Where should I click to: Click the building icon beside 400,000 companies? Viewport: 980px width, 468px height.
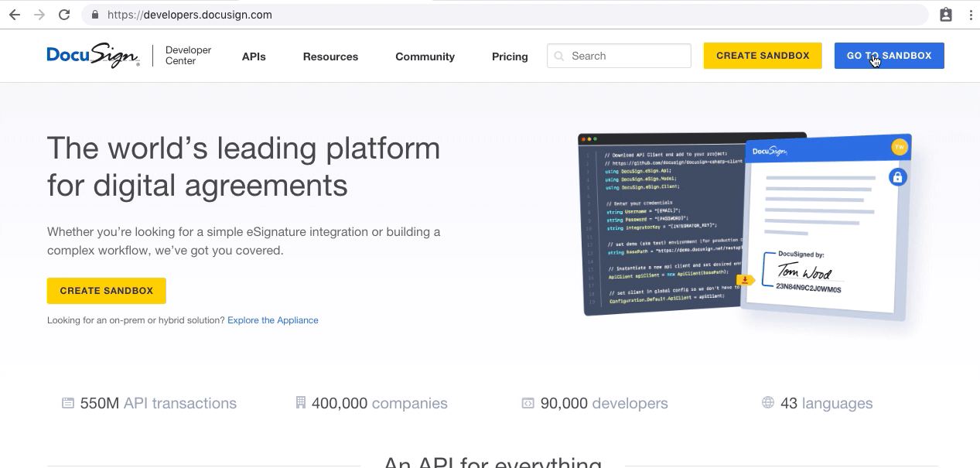coord(301,403)
